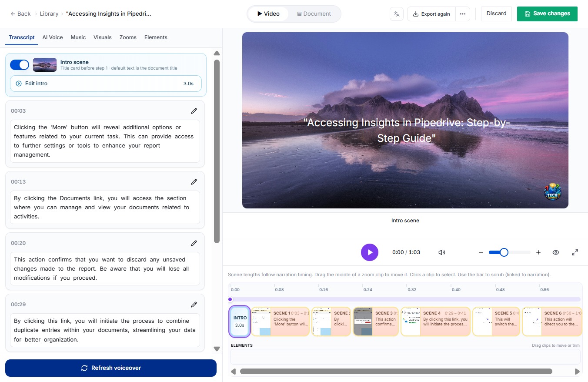This screenshot has width=588, height=382.
Task: Mute the audio with speaker icon
Action: 442,252
